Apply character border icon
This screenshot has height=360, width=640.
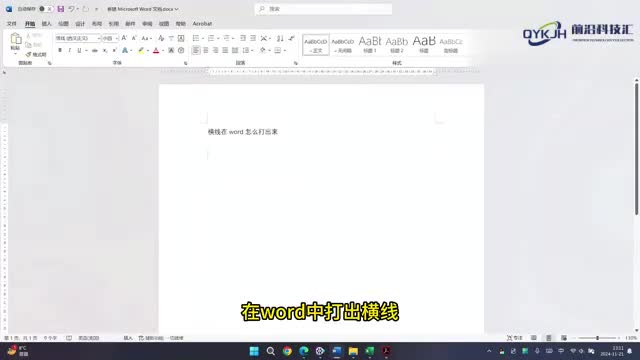[181, 38]
